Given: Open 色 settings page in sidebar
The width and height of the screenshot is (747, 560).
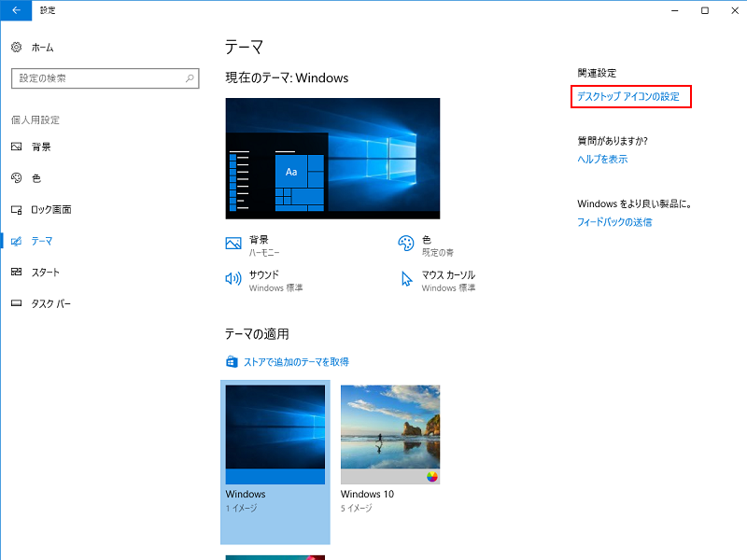Looking at the screenshot, I should tap(36, 178).
